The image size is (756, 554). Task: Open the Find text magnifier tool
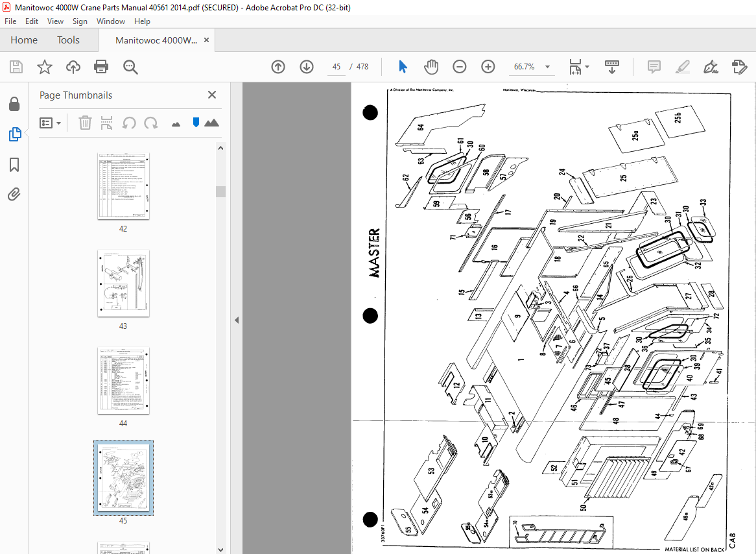pyautogui.click(x=130, y=67)
